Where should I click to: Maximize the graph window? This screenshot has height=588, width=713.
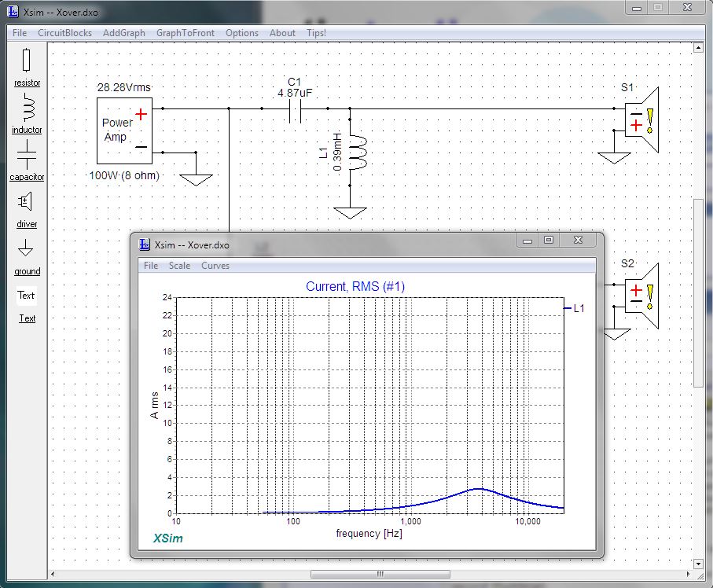(549, 240)
